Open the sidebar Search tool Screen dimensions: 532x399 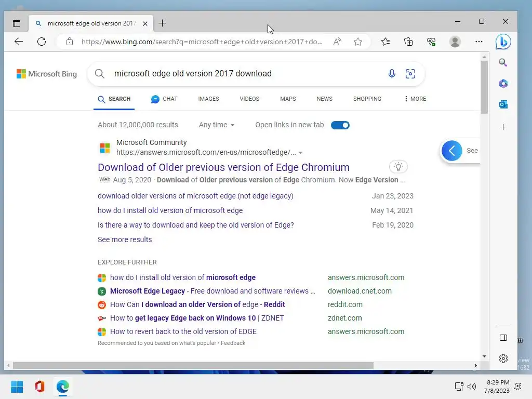(x=503, y=62)
